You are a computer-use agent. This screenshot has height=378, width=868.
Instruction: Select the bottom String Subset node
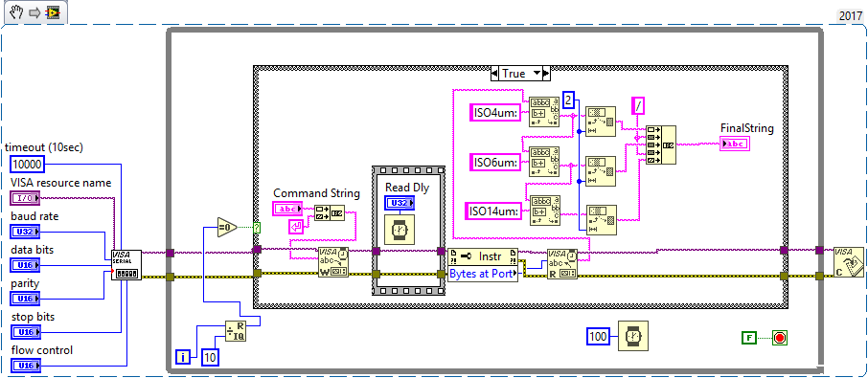(x=601, y=220)
